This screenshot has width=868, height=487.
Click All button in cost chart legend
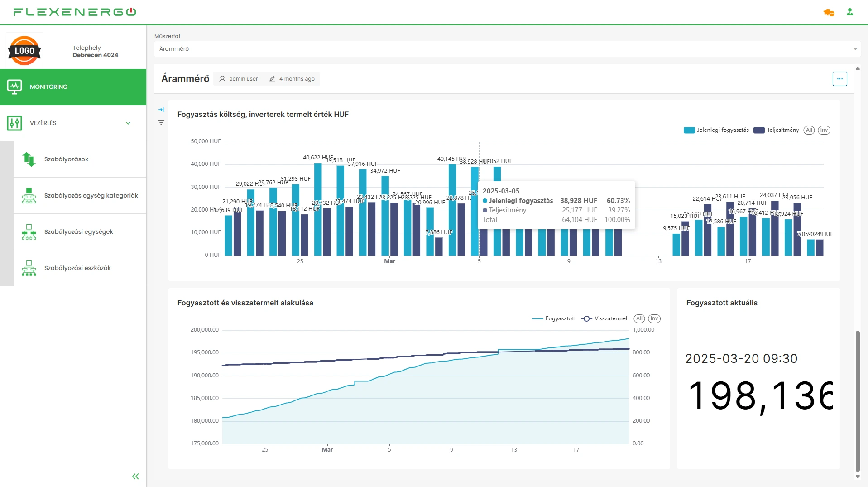point(809,130)
